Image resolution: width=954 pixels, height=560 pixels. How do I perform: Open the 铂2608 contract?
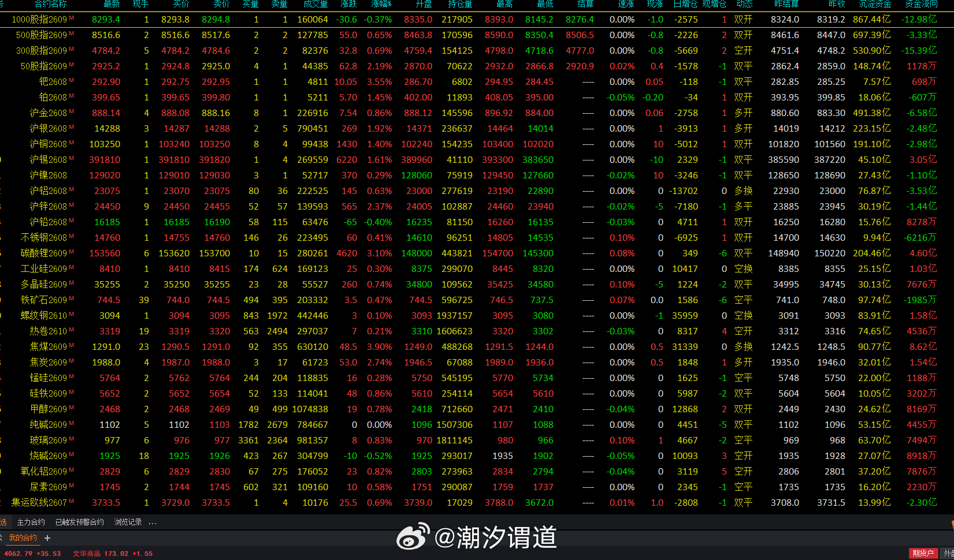coord(53,98)
